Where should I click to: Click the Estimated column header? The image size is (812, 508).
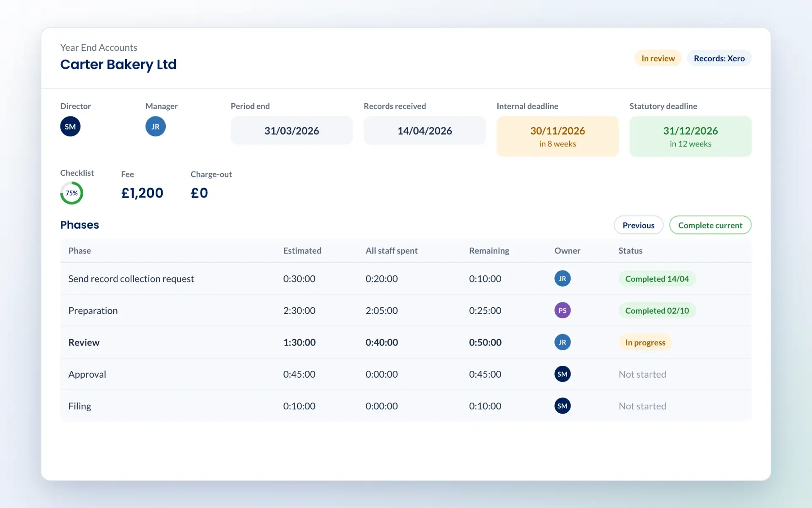click(302, 251)
